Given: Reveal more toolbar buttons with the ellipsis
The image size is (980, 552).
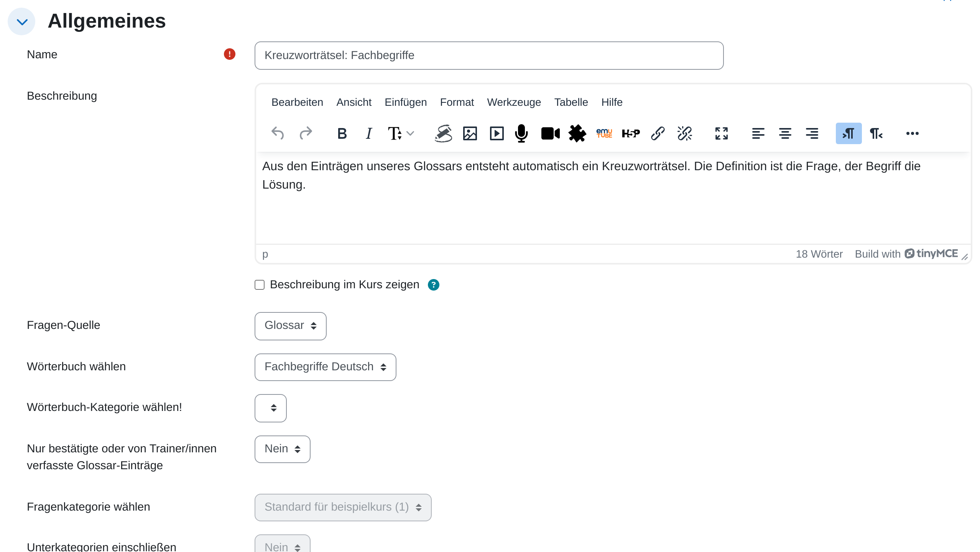Looking at the screenshot, I should 913,133.
